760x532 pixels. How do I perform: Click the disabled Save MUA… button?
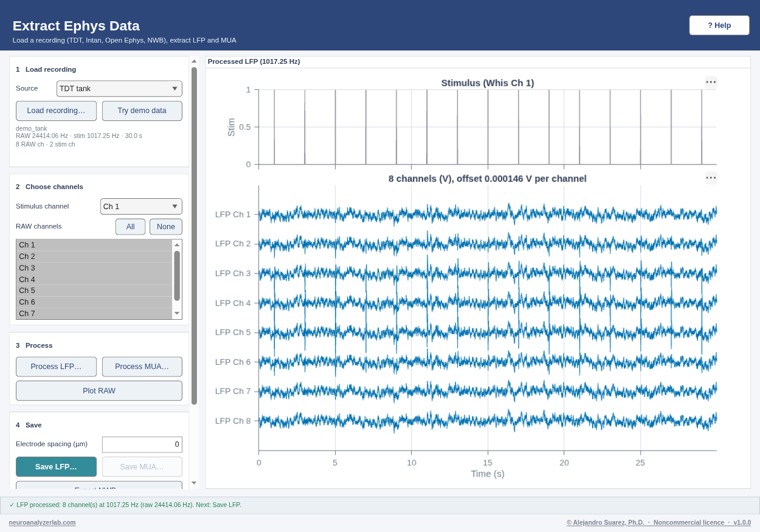pos(142,467)
